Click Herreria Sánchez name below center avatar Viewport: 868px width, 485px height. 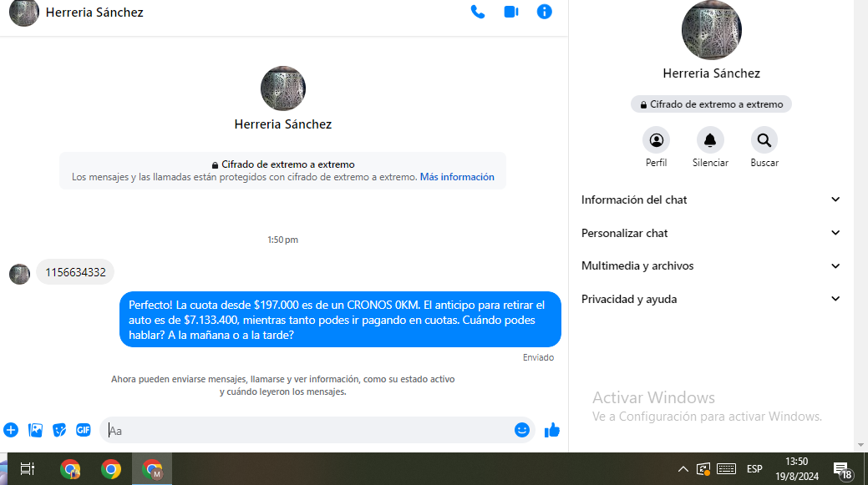(x=283, y=124)
